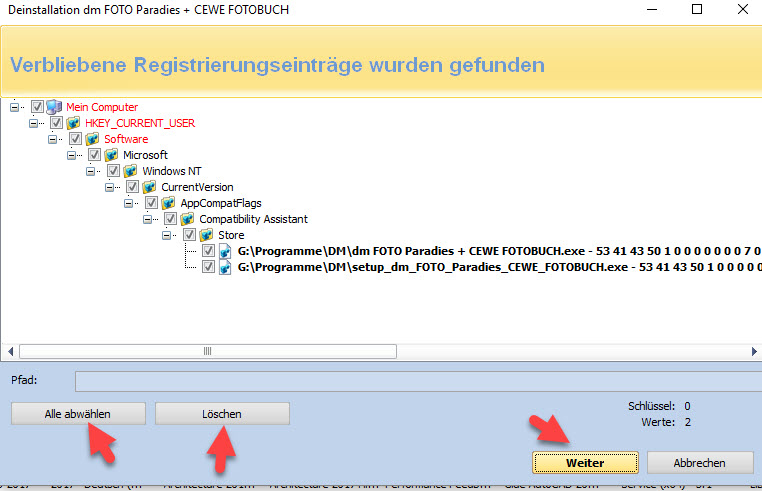Collapse the Store node
This screenshot has width=762, height=491.
166,235
